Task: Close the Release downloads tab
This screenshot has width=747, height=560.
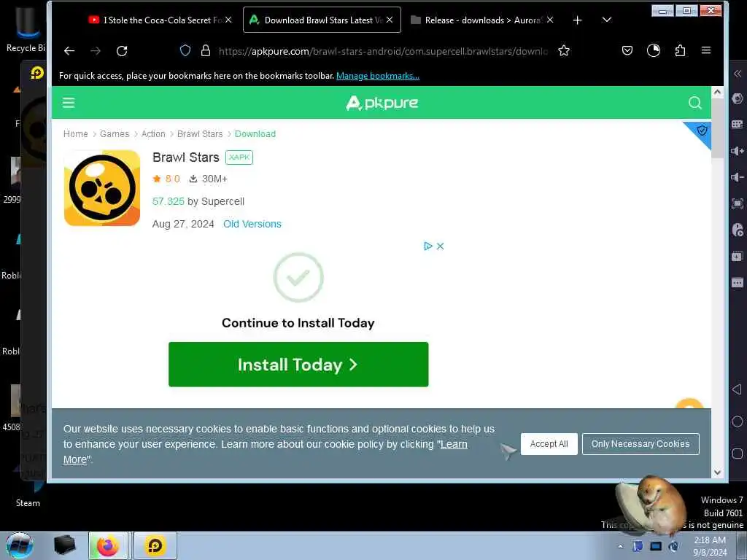Action: pyautogui.click(x=550, y=20)
